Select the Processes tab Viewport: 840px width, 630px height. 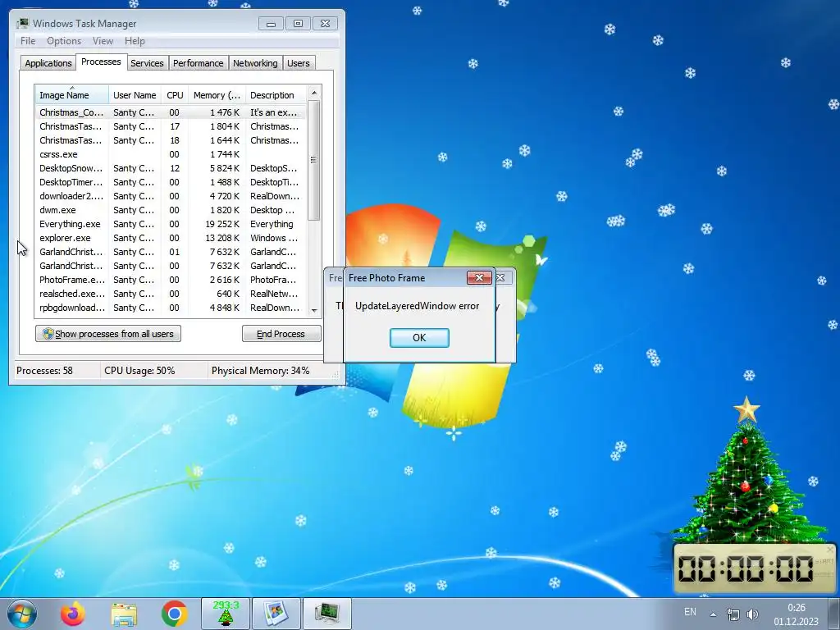pyautogui.click(x=101, y=62)
